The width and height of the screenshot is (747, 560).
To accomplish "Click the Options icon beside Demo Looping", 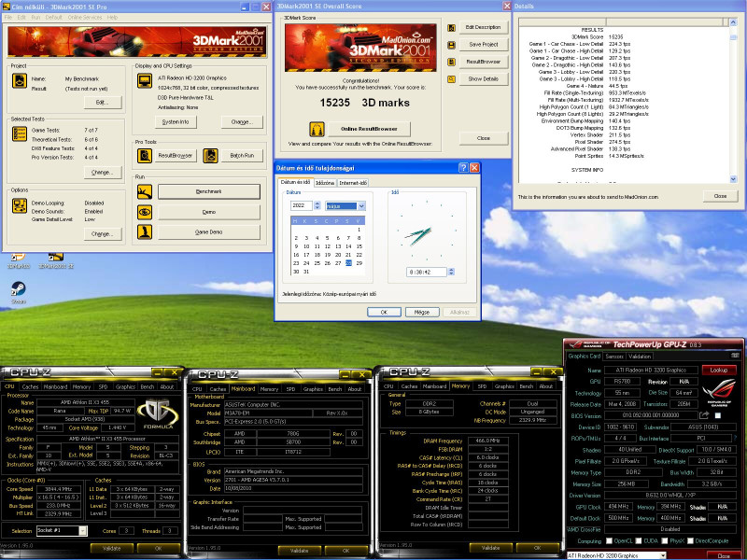I will click(20, 205).
